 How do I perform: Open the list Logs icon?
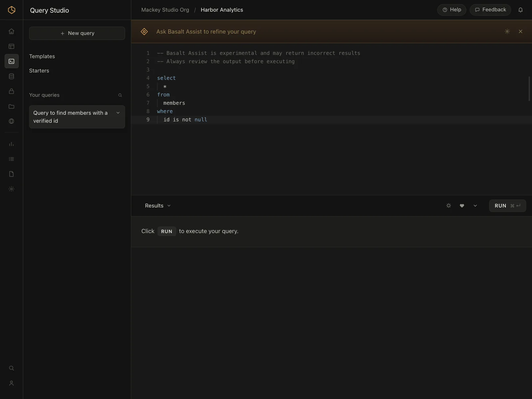pos(11,159)
